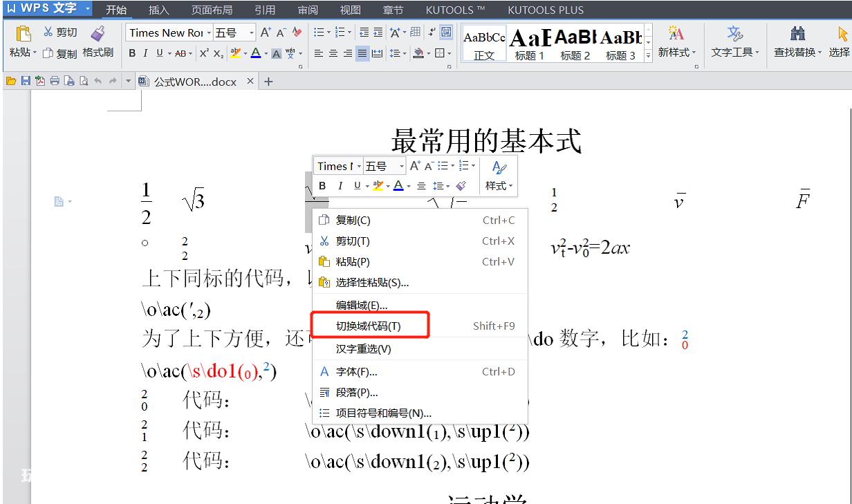Switch to the 引用 tab

click(x=264, y=10)
